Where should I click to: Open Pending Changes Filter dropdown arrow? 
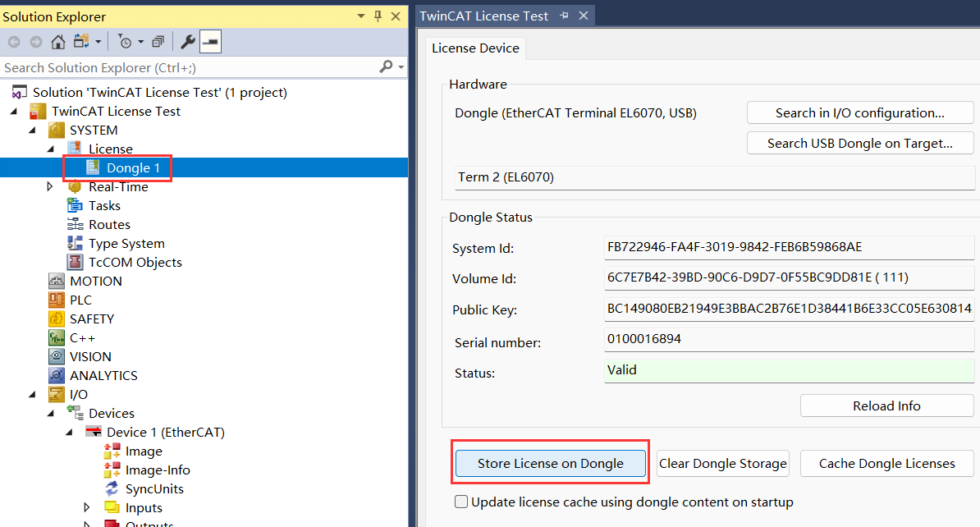[140, 42]
